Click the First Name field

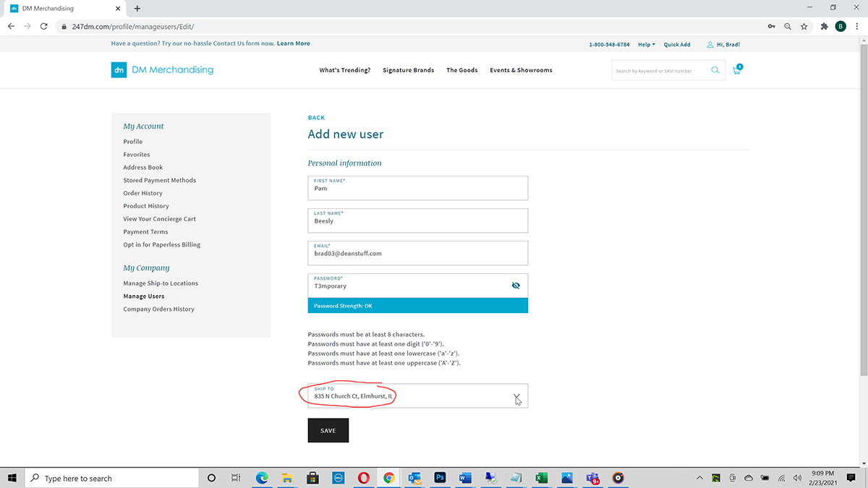[x=418, y=188]
